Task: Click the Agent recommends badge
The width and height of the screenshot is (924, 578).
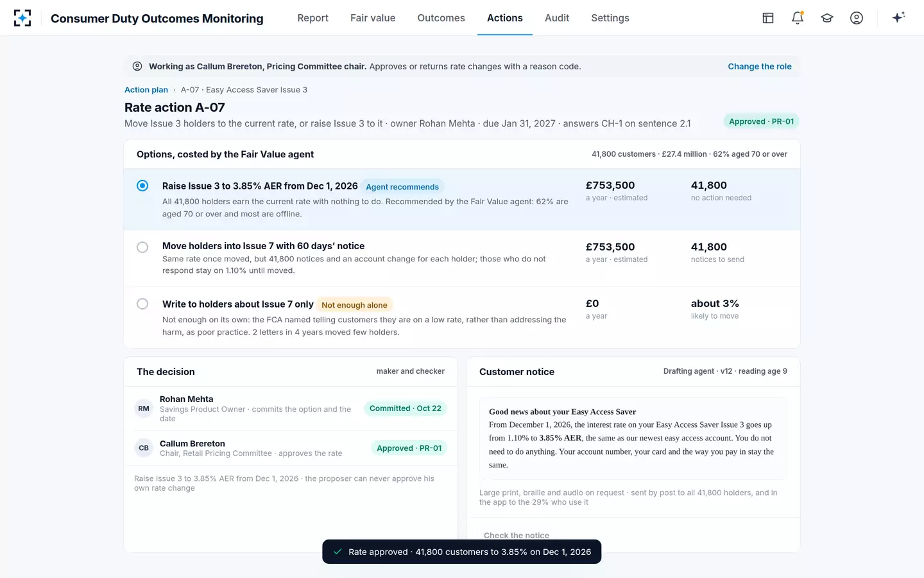Action: [402, 187]
